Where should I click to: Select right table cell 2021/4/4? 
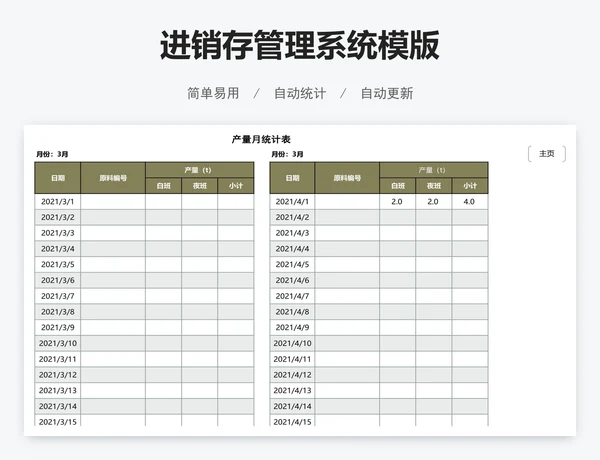click(292, 249)
